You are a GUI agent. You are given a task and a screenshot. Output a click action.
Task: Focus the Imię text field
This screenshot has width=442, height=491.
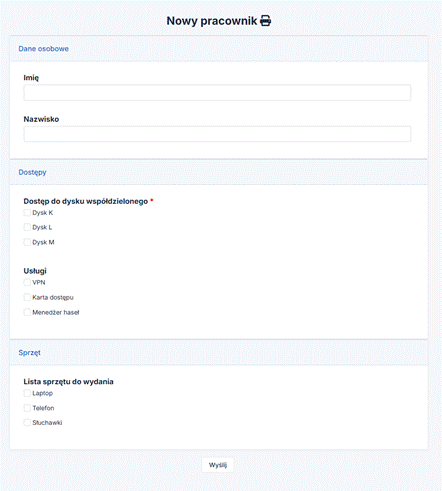[x=217, y=92]
